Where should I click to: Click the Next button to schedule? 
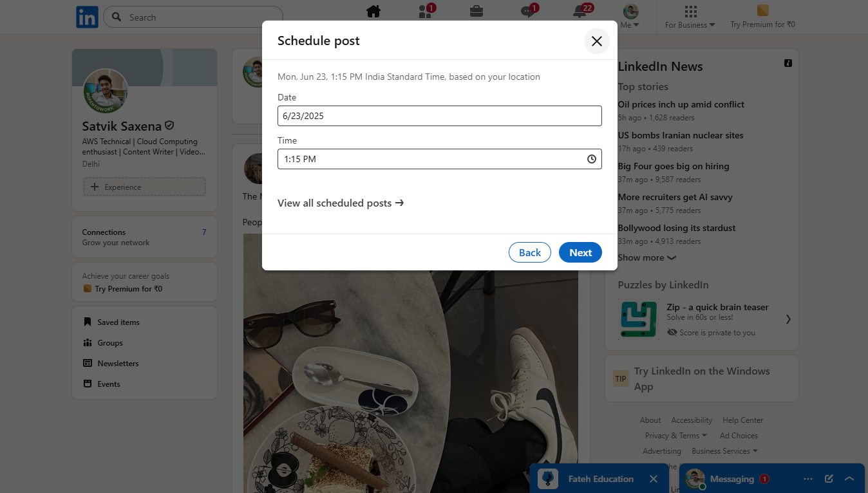click(580, 252)
